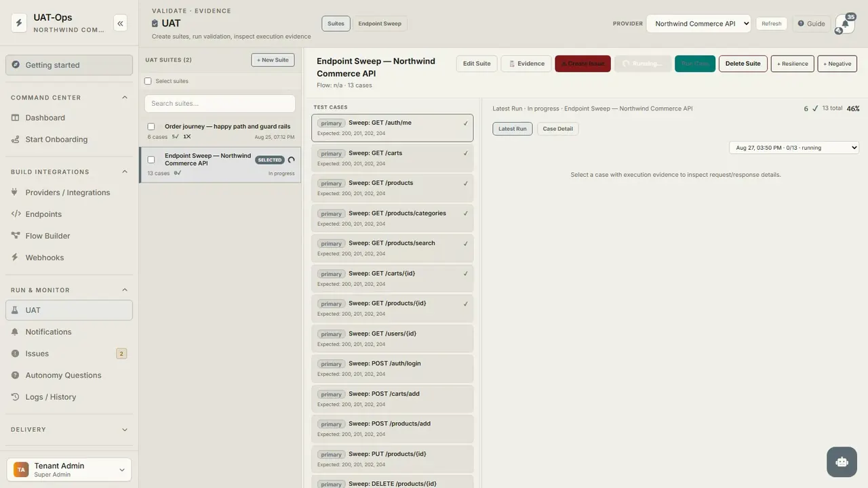
Task: Collapse the Build Integrations section
Action: (x=125, y=172)
